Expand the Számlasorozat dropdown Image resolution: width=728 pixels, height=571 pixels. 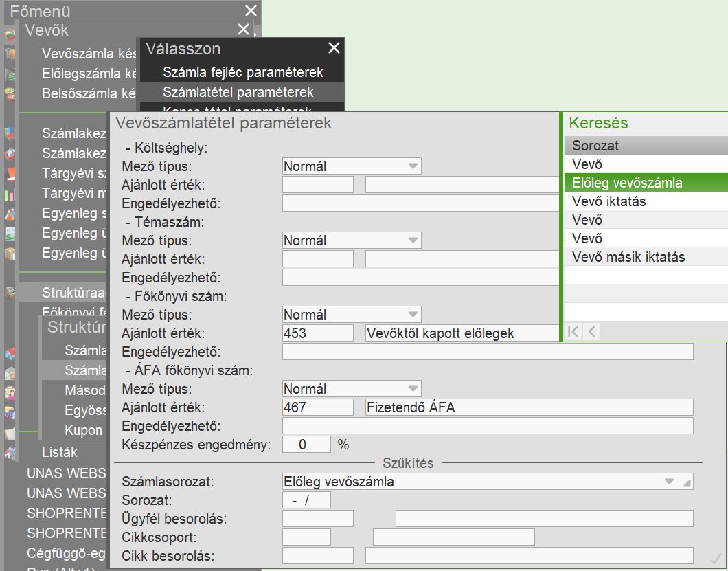(x=669, y=482)
